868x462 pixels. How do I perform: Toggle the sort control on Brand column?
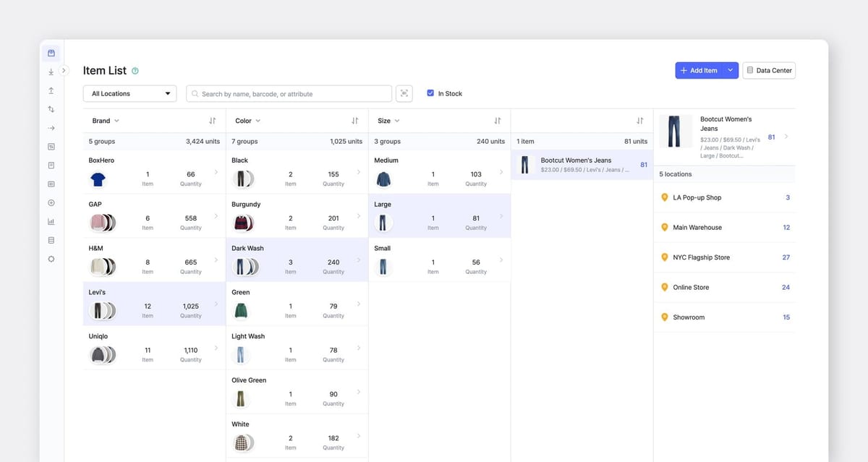pos(210,120)
